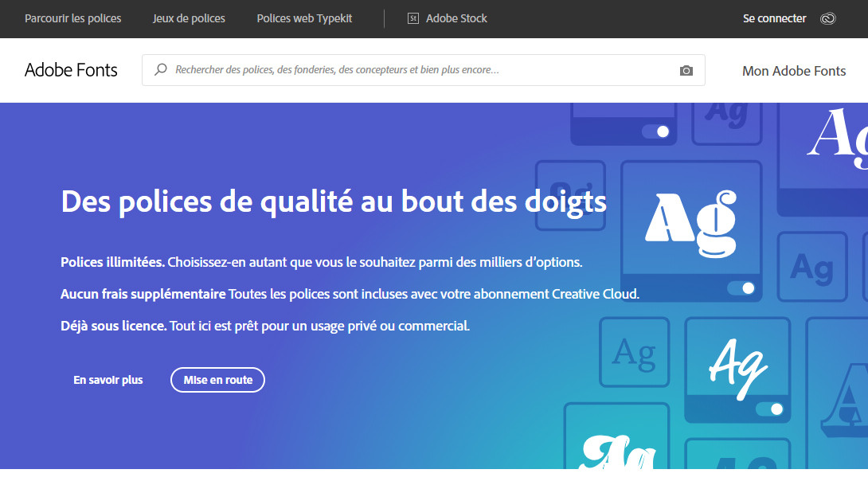This screenshot has width=868, height=485.
Task: Open Mon Adobe Fonts
Action: point(794,71)
